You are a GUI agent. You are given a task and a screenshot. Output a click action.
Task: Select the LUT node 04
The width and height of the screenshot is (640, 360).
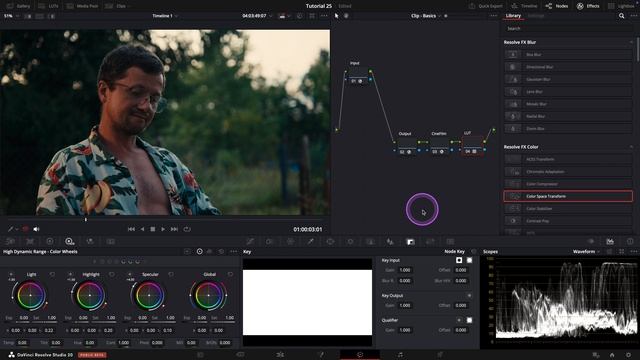pyautogui.click(x=472, y=146)
